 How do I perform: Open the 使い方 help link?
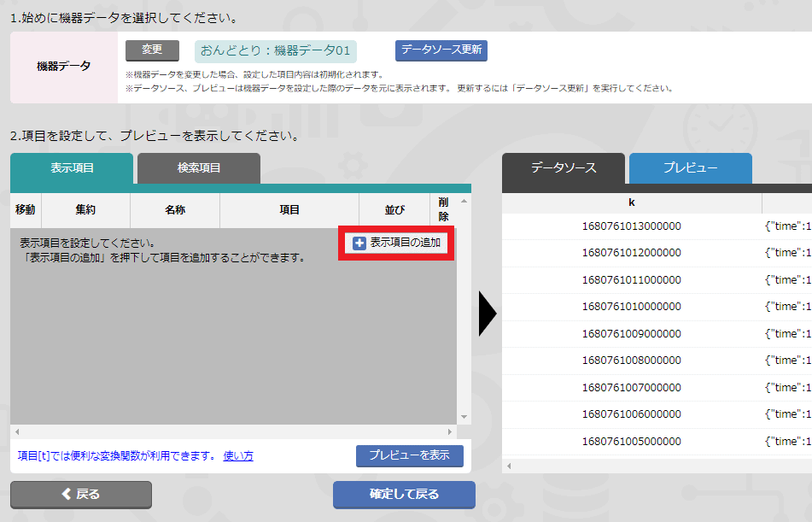tap(238, 456)
